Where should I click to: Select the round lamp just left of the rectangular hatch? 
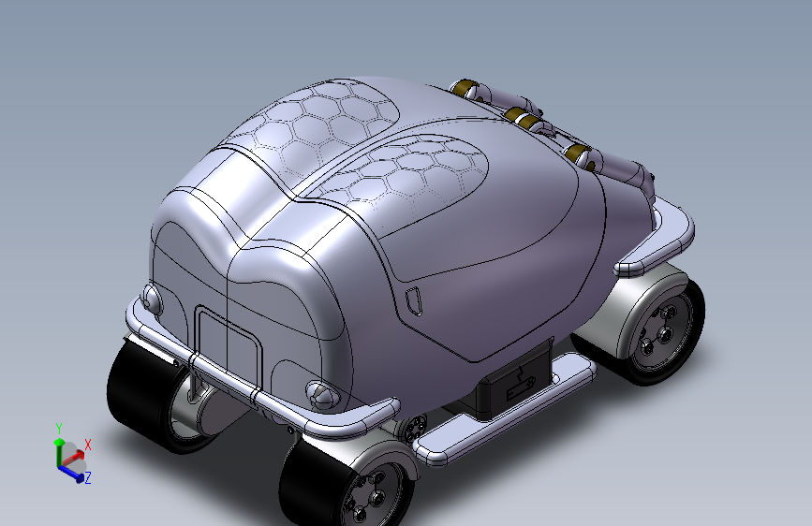tap(153, 299)
